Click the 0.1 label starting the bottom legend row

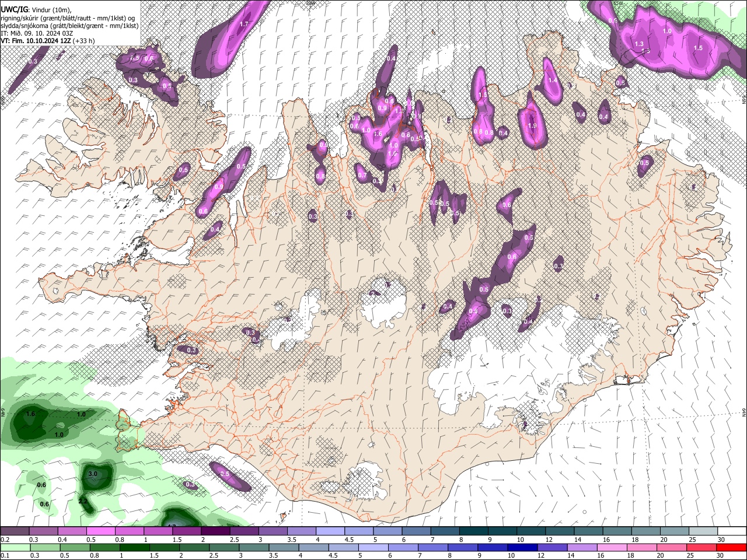point(5,555)
